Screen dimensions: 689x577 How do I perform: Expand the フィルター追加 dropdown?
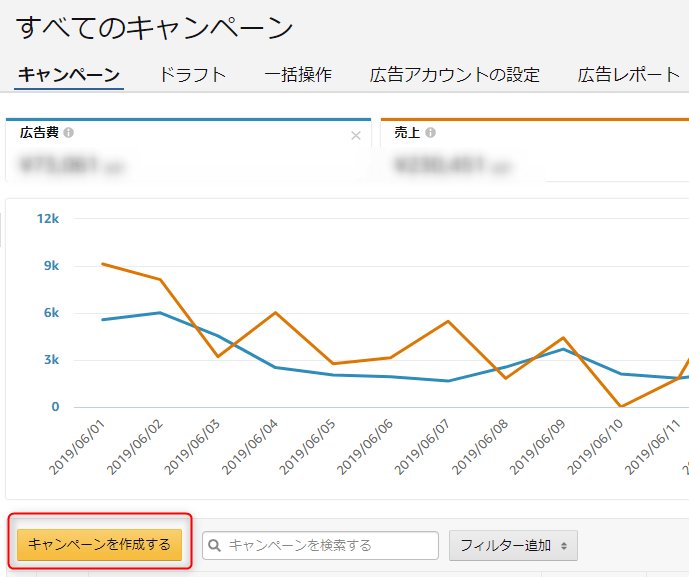point(513,545)
